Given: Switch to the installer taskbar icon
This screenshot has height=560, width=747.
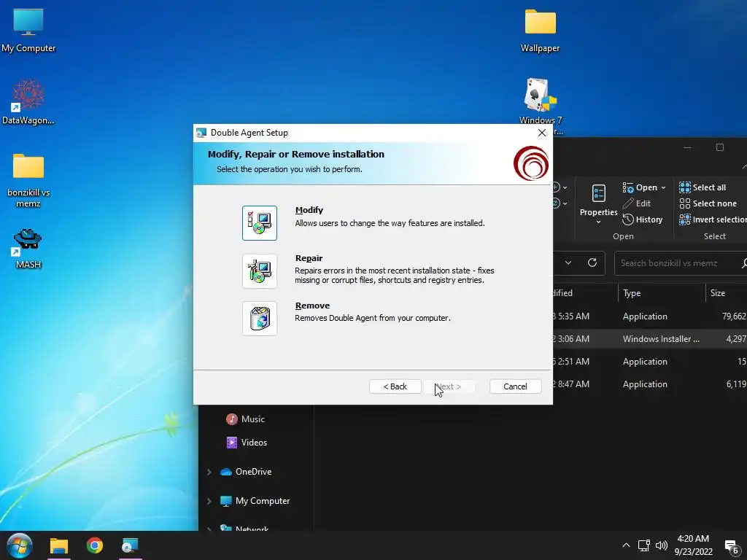Looking at the screenshot, I should (130, 545).
